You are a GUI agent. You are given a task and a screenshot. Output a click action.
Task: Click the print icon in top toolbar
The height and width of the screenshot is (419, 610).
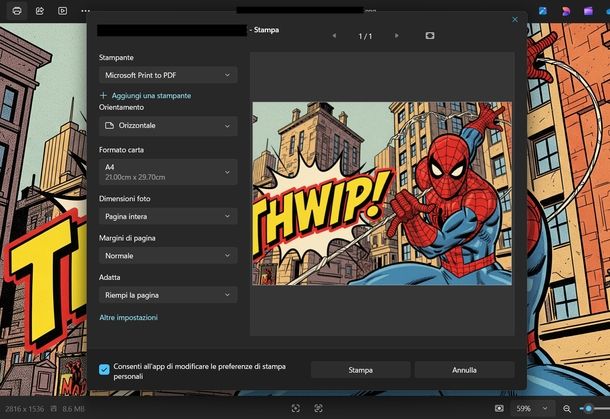17,11
